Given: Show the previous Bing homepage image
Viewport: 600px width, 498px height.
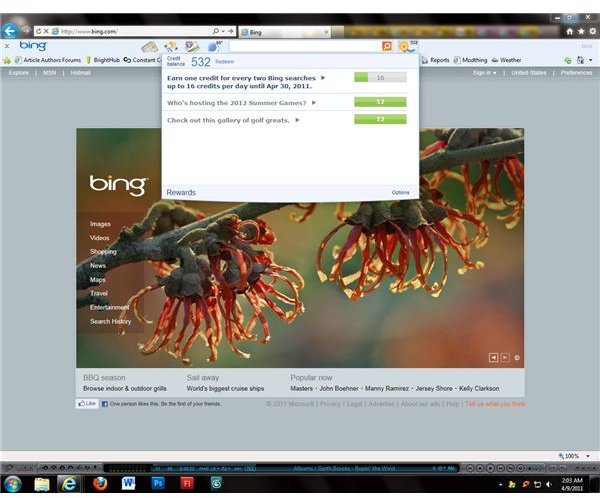Looking at the screenshot, I should pos(494,358).
